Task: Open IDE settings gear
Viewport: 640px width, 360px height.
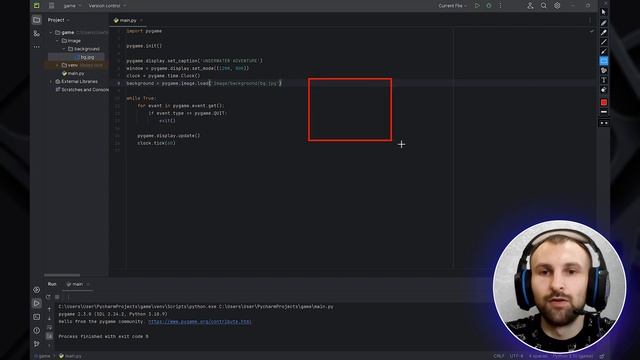Action: (x=557, y=6)
